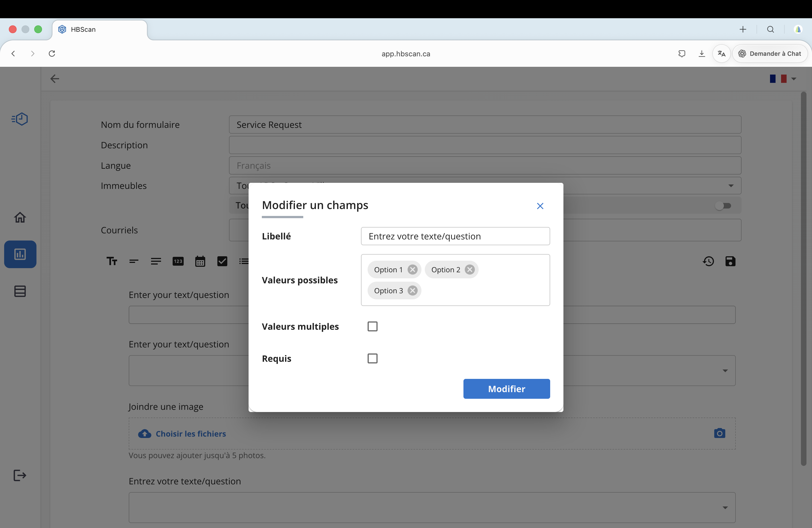Screen dimensions: 812x528
Task: Open the language flag dropdown
Action: [x=783, y=79]
